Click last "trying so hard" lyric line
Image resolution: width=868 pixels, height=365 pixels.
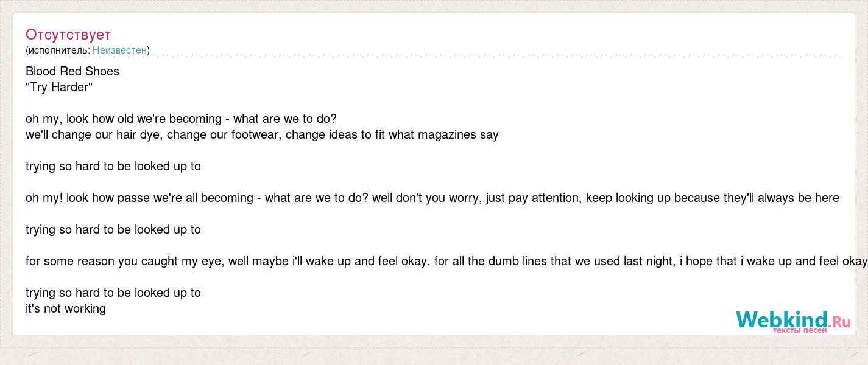point(113,293)
